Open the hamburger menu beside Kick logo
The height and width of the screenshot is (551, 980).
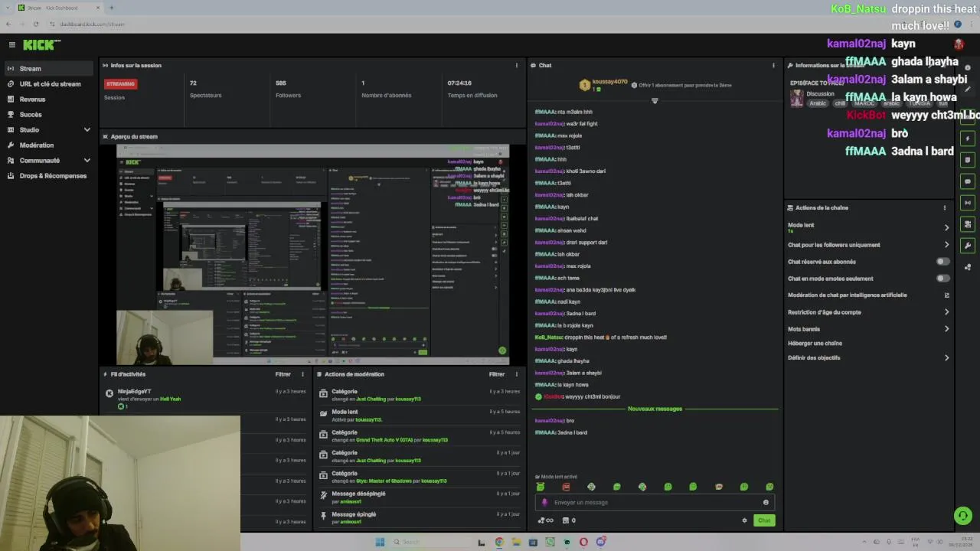click(x=11, y=45)
